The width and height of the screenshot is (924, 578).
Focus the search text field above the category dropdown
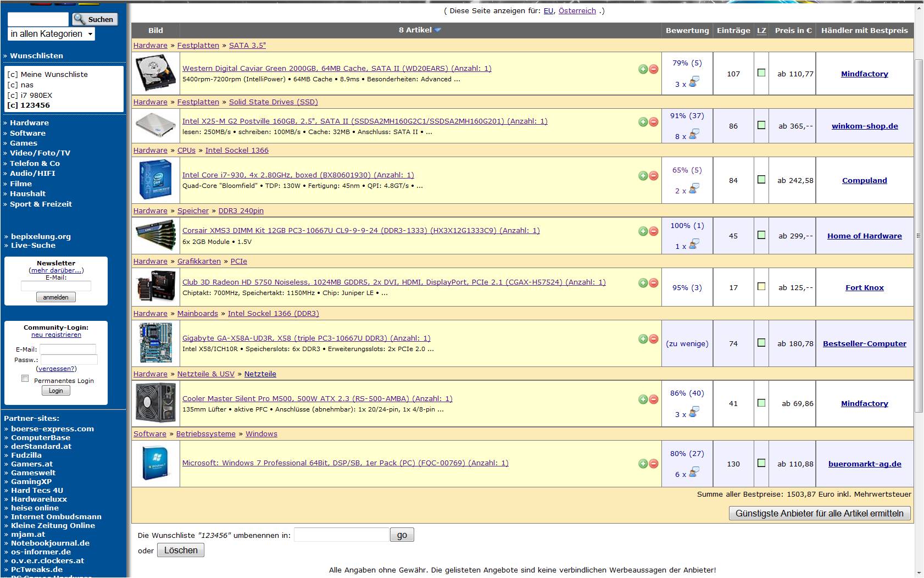click(x=38, y=19)
